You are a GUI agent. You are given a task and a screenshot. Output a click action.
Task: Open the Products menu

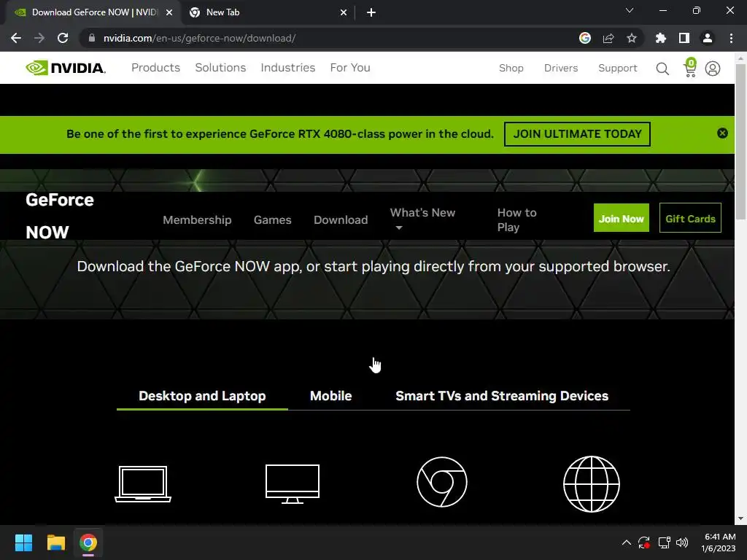click(156, 68)
